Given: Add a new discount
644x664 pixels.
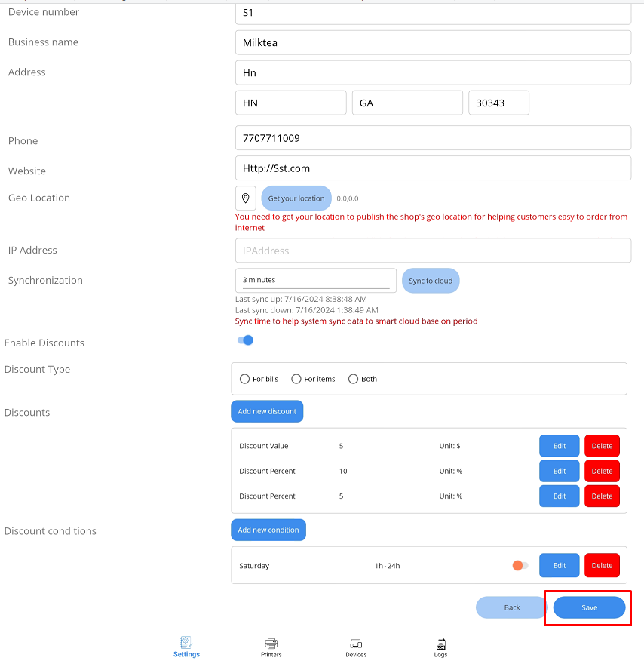Looking at the screenshot, I should coord(267,411).
